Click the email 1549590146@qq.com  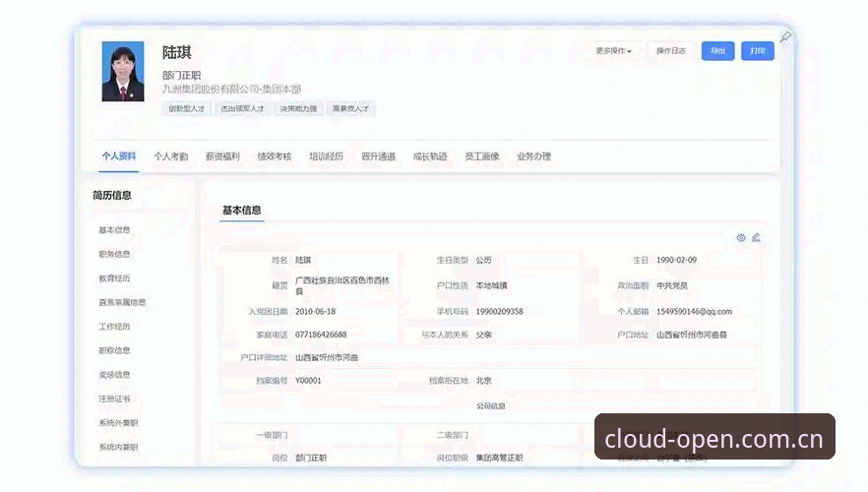point(694,312)
